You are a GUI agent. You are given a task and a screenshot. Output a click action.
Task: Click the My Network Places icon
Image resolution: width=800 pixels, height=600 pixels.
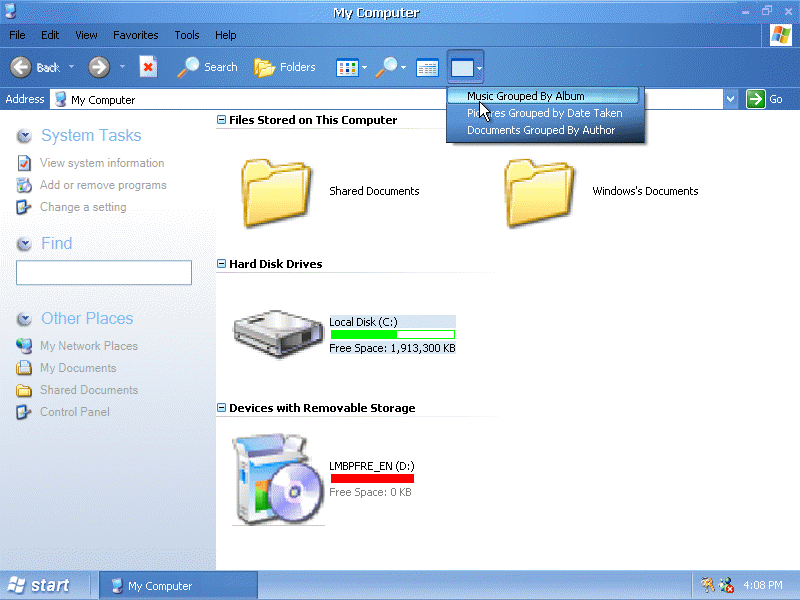tap(23, 346)
